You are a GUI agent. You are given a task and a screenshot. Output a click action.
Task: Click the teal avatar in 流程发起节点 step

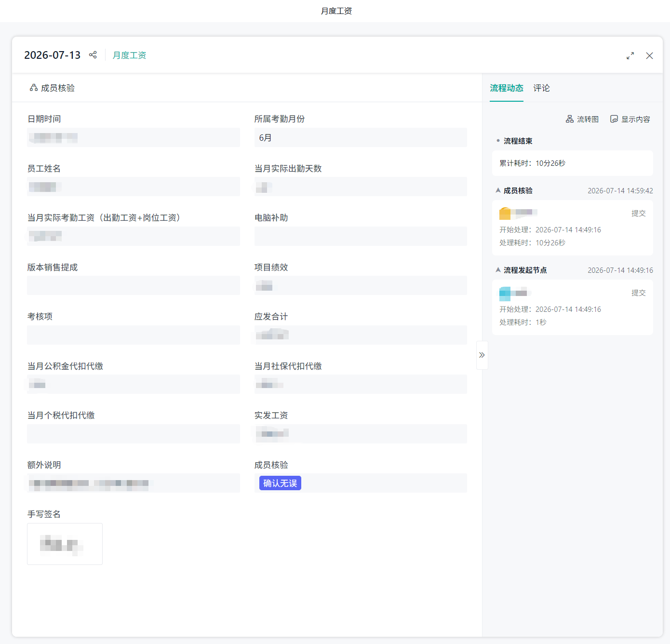[x=505, y=294]
